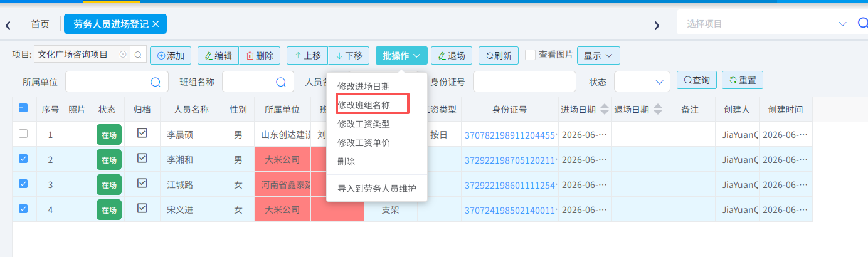Screen dimensions: 868x257
Task: Click the 添加 button
Action: pyautogui.click(x=171, y=55)
